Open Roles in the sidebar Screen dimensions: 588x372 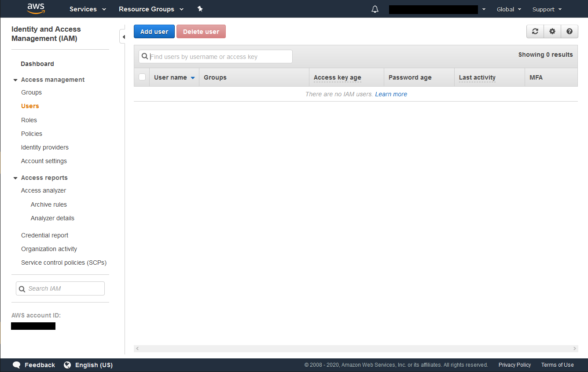[x=29, y=120]
